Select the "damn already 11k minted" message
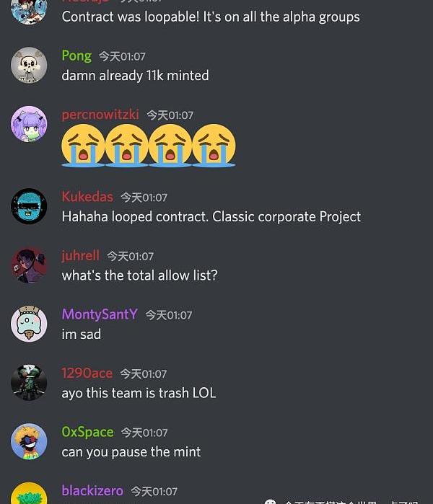Image resolution: width=433 pixels, height=504 pixels. 135,76
